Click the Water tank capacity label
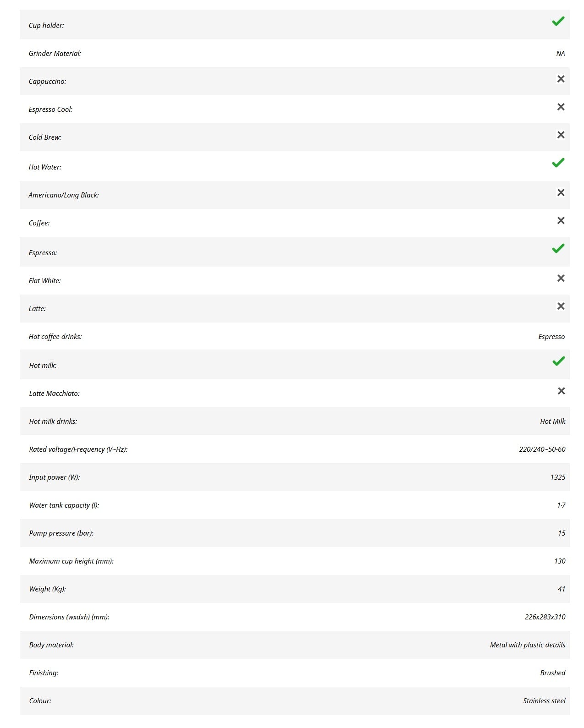 click(x=64, y=505)
